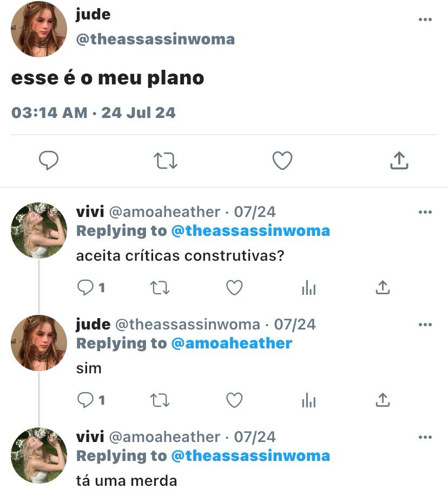Open more options on jude's 'sim' reply
Image resolution: width=448 pixels, height=501 pixels.
click(x=425, y=325)
